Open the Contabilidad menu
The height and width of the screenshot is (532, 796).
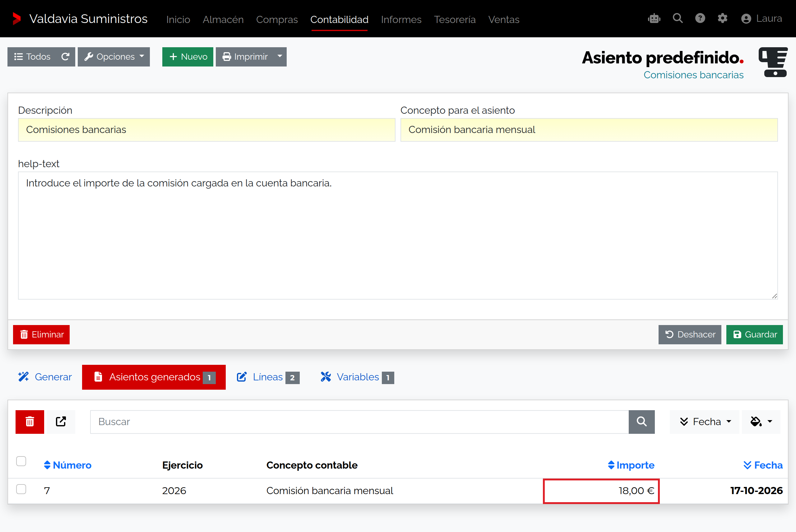click(340, 19)
